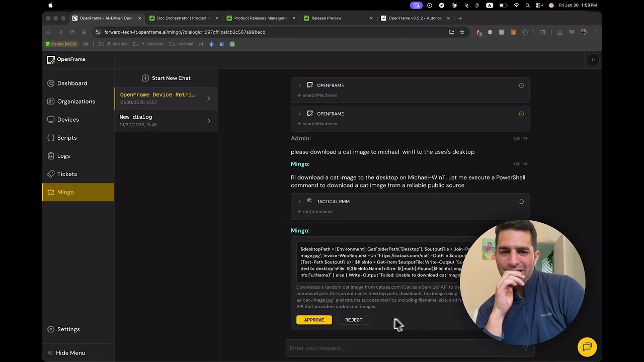644x362 pixels.
Task: Open the OpenFrame Device Retri... dialog
Action: tap(166, 98)
